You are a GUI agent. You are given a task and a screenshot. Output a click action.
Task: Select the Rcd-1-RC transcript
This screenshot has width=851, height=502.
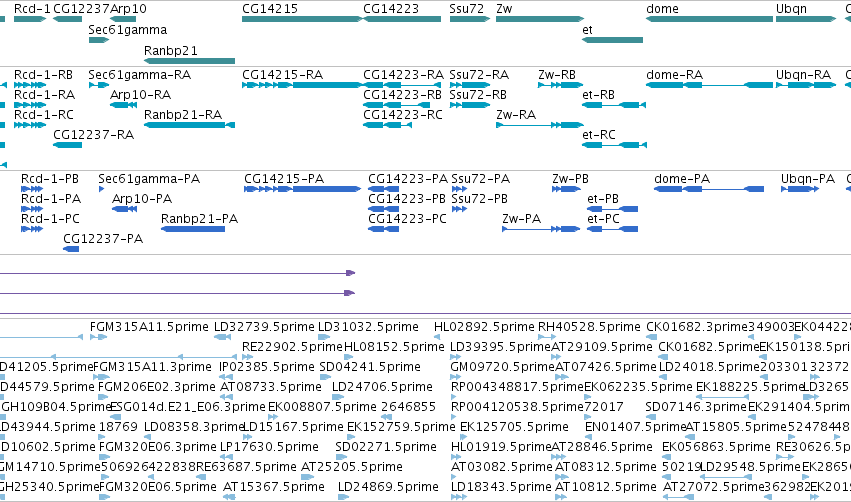tap(30, 125)
